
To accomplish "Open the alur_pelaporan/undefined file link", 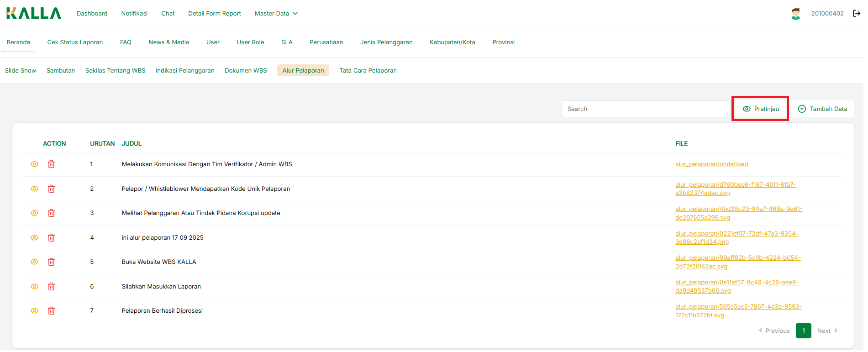I will pyautogui.click(x=711, y=164).
